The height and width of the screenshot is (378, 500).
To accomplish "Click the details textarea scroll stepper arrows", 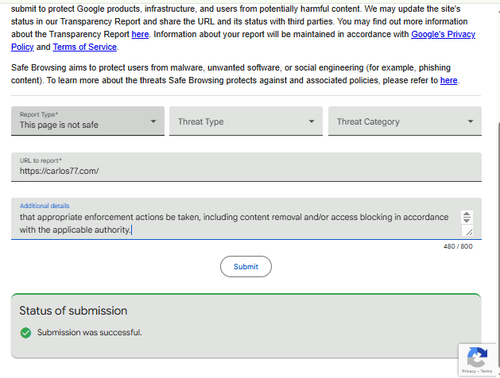I will (467, 217).
